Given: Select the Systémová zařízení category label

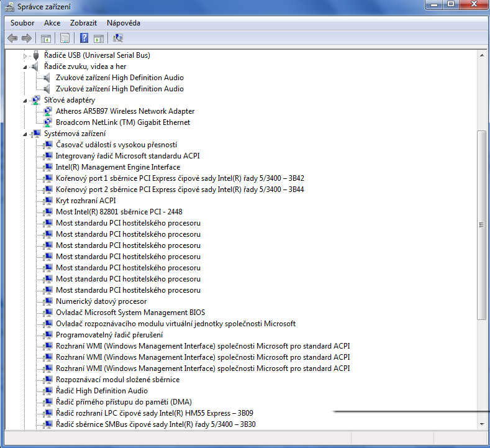Looking at the screenshot, I should 75,134.
